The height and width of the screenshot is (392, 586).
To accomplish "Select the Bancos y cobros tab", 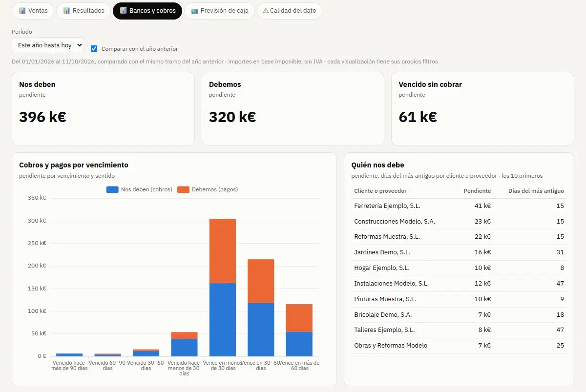I will click(x=147, y=11).
